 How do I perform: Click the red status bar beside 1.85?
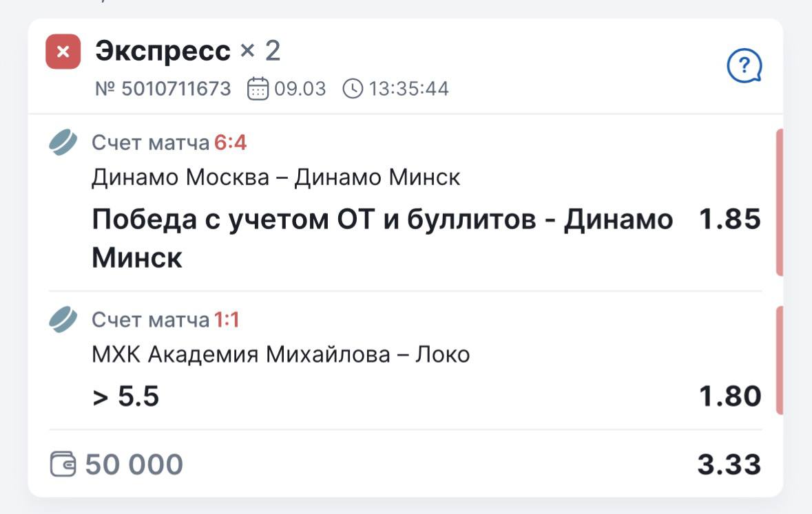point(780,202)
